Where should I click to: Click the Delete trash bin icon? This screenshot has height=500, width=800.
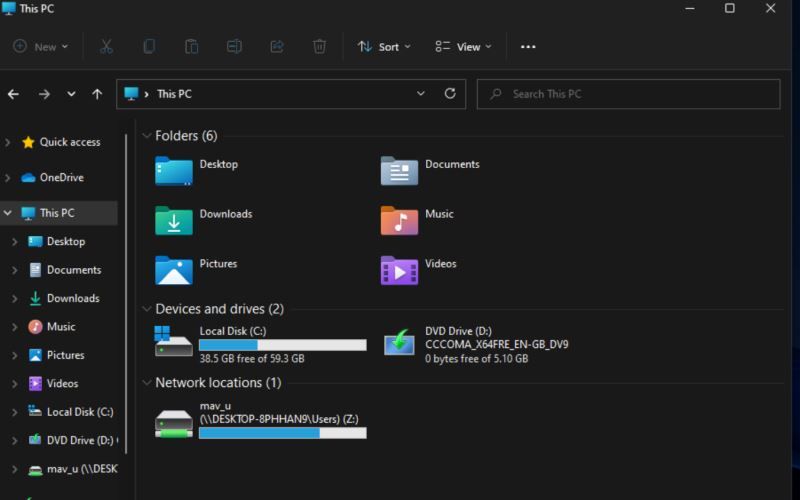click(x=319, y=46)
